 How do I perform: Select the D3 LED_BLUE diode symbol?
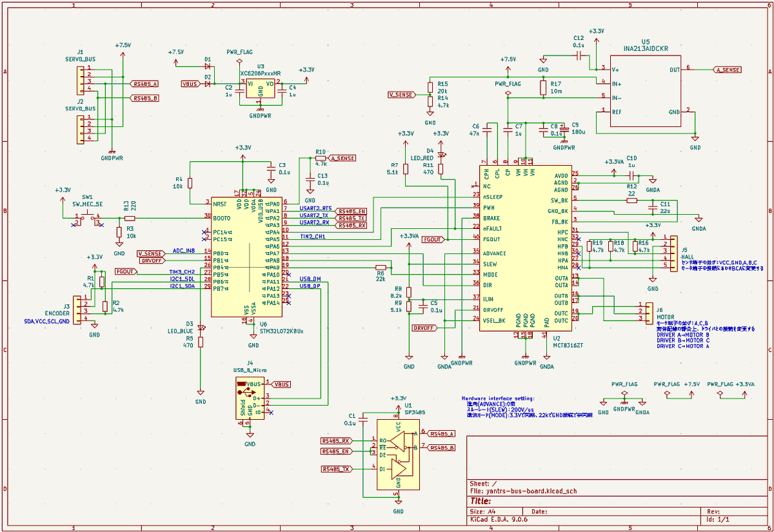[x=201, y=328]
